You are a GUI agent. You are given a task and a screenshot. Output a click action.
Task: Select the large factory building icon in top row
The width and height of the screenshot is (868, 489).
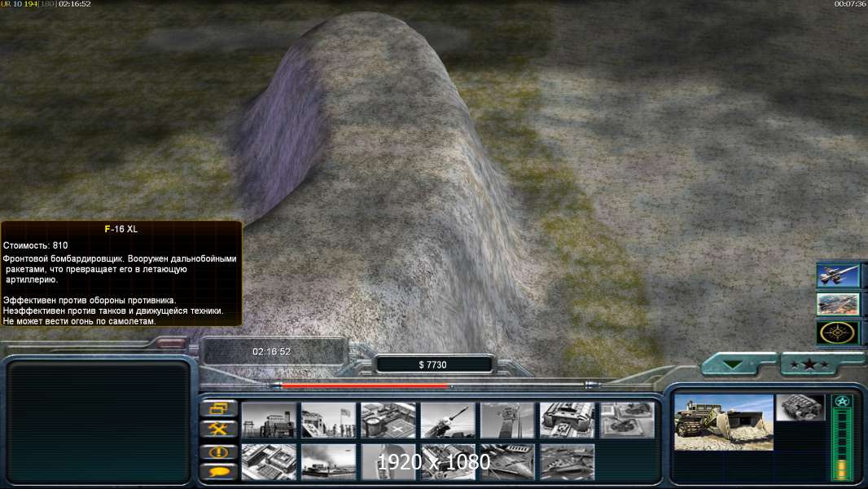click(568, 420)
